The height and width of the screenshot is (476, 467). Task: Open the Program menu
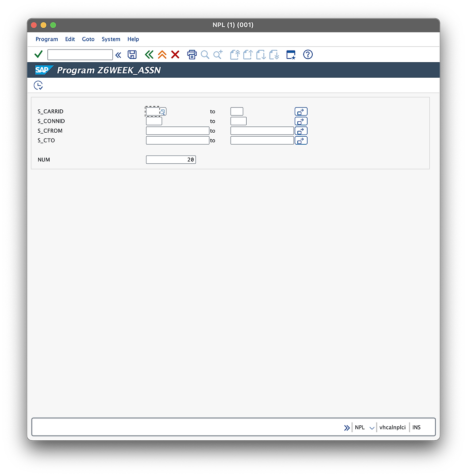point(47,39)
